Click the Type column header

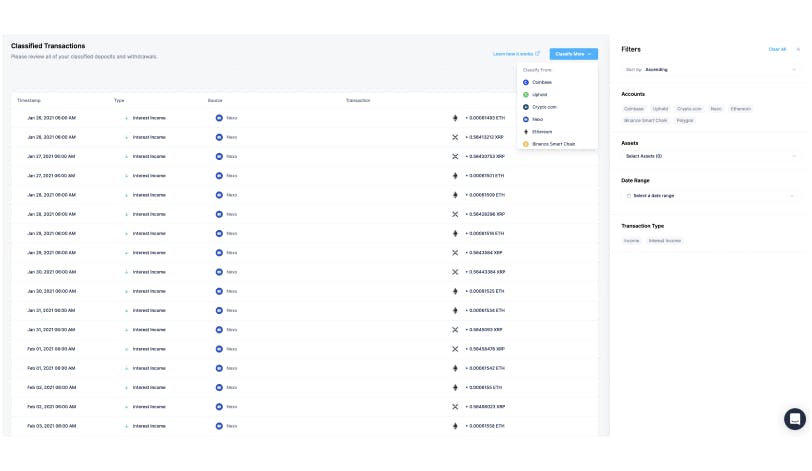pos(119,100)
